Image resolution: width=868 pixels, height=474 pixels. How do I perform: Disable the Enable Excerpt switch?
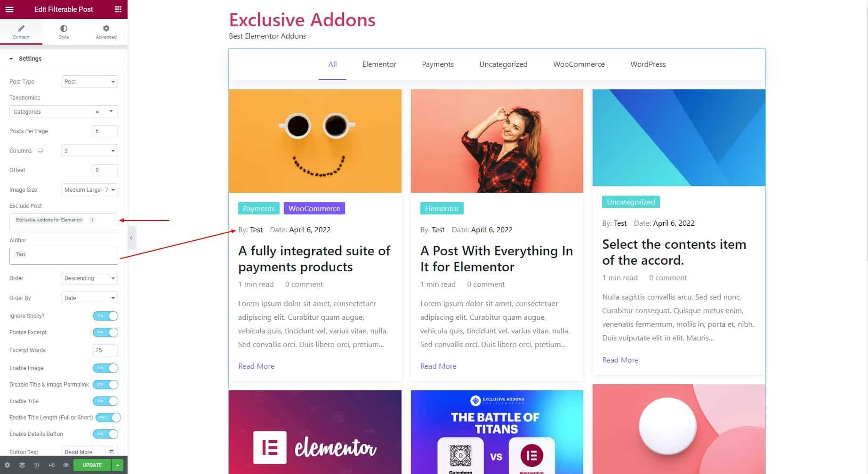[105, 332]
